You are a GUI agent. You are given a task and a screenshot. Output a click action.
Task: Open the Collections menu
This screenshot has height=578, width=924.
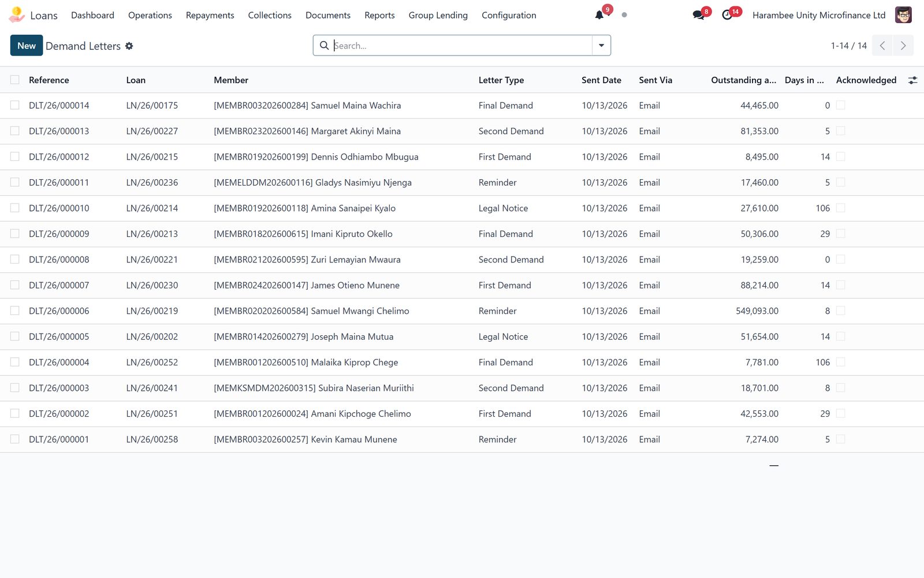click(270, 15)
